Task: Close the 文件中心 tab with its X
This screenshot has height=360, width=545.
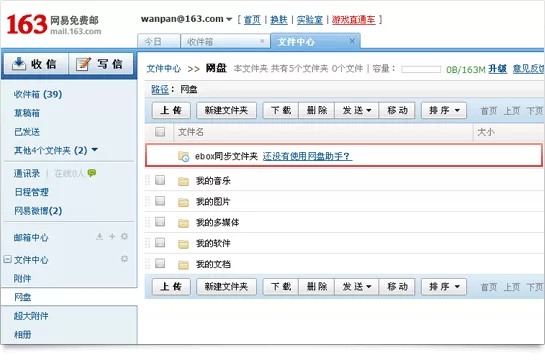Action: click(x=352, y=41)
